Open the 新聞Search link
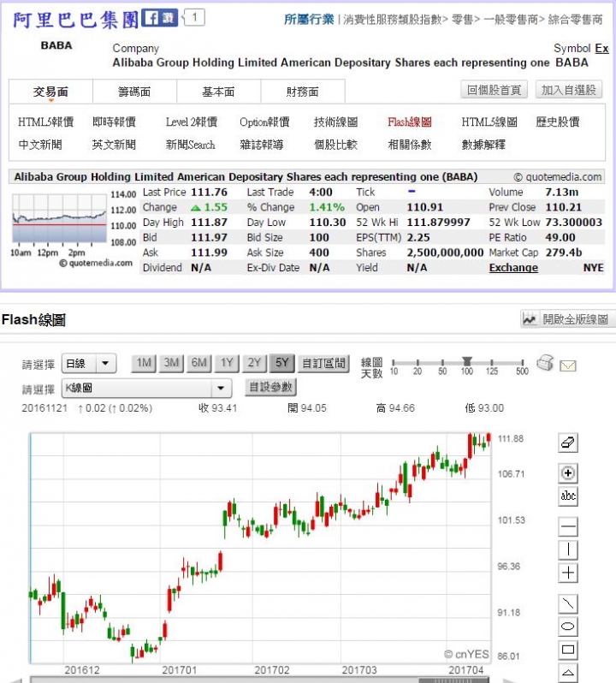Image resolution: width=616 pixels, height=683 pixels. (x=191, y=145)
